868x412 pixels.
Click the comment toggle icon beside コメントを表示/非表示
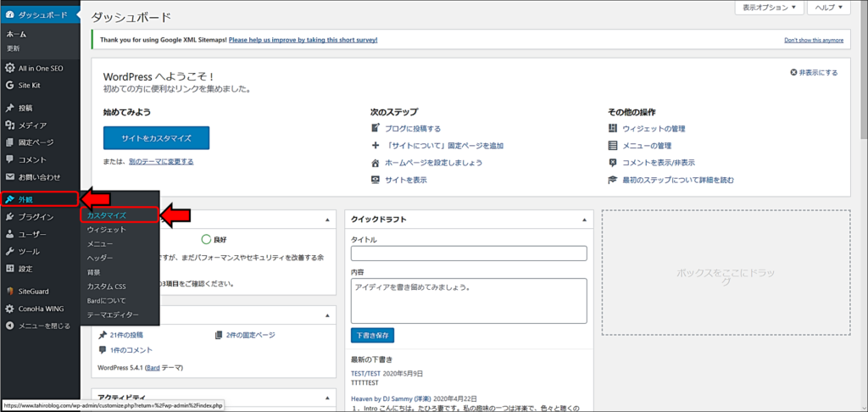click(x=612, y=163)
